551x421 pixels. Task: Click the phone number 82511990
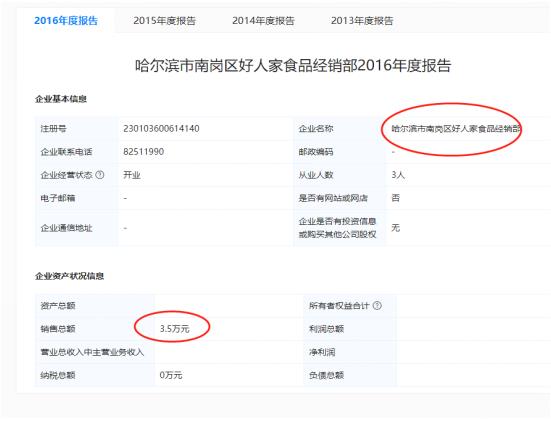pos(143,152)
